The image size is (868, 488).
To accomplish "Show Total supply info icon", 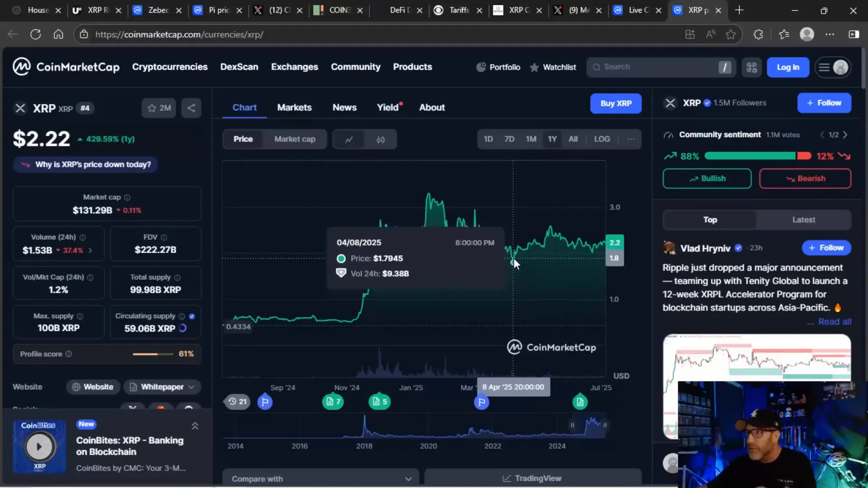I will pos(177,277).
